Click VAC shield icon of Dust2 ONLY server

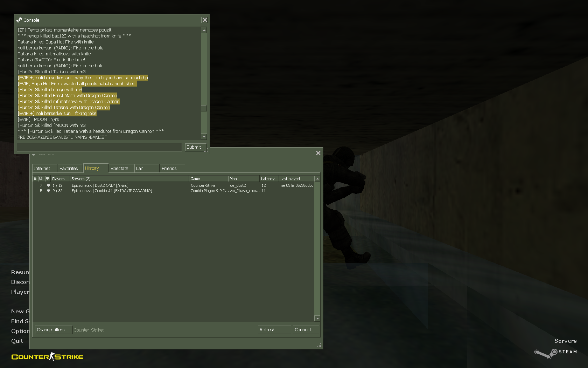pos(48,186)
